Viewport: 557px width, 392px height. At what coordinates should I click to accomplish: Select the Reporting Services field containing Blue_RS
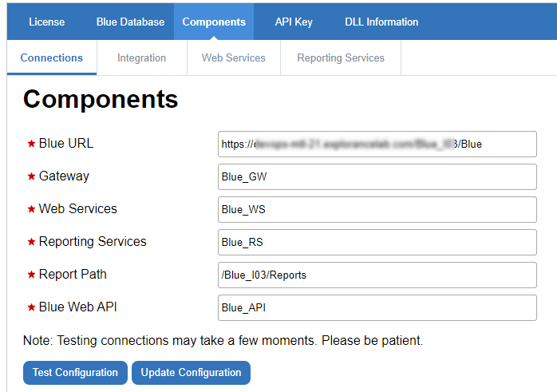click(377, 243)
